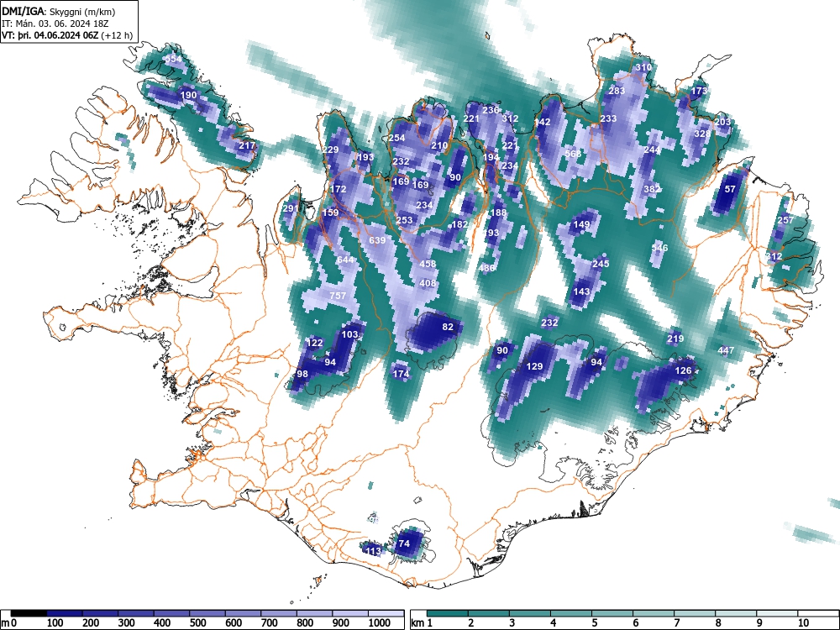The image size is (840, 630).
Task: Click the visibility value 408 on the map
Action: tap(428, 283)
